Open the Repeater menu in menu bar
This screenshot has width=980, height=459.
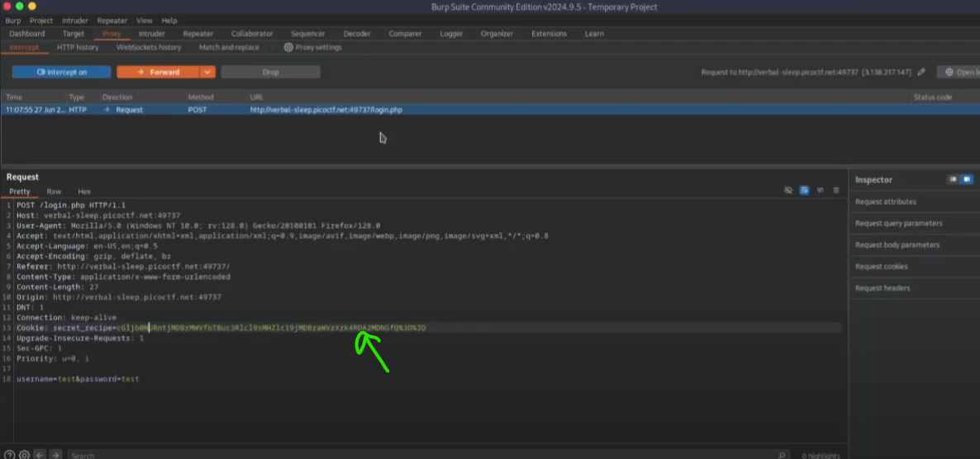(x=112, y=21)
